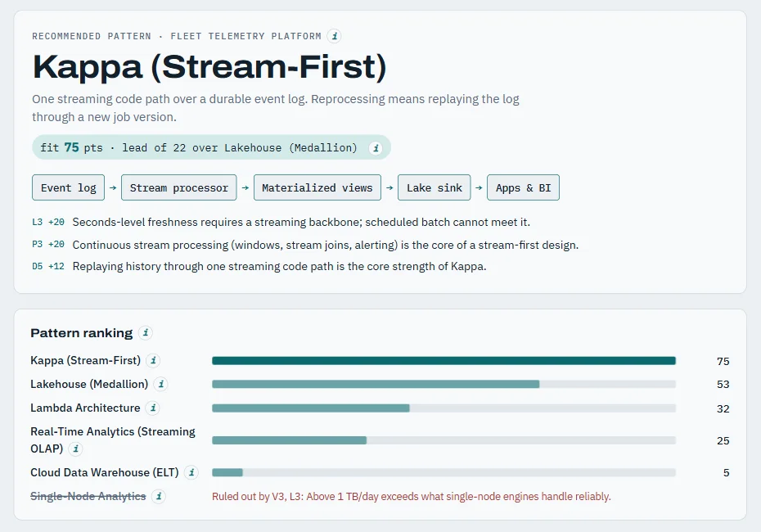
Task: Click the 'One streaming code path' description
Action: click(276, 108)
